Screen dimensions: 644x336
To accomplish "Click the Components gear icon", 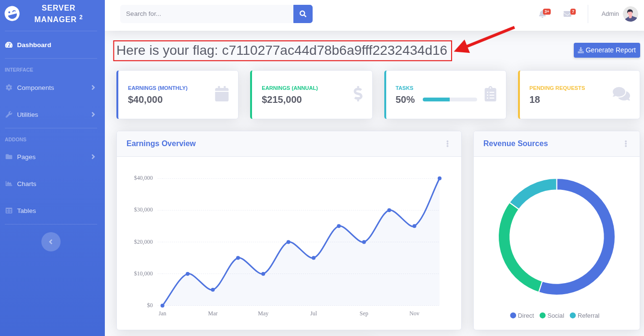I will click(9, 87).
